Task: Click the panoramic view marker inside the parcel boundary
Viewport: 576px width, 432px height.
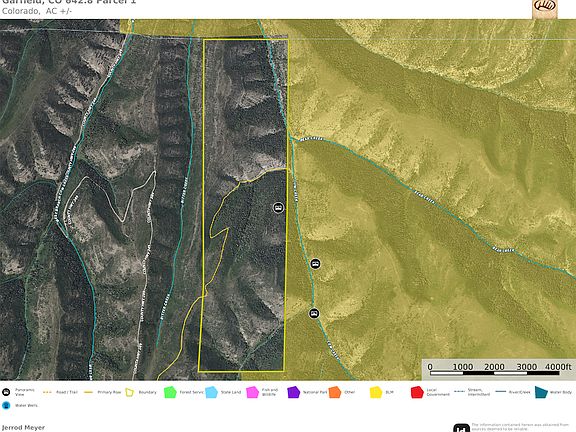Action: click(x=278, y=208)
